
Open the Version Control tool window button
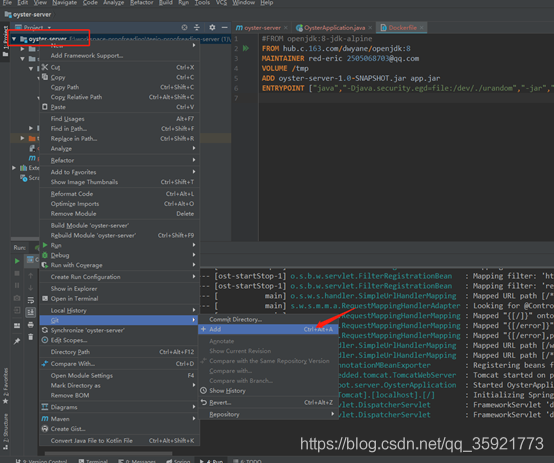click(42, 461)
